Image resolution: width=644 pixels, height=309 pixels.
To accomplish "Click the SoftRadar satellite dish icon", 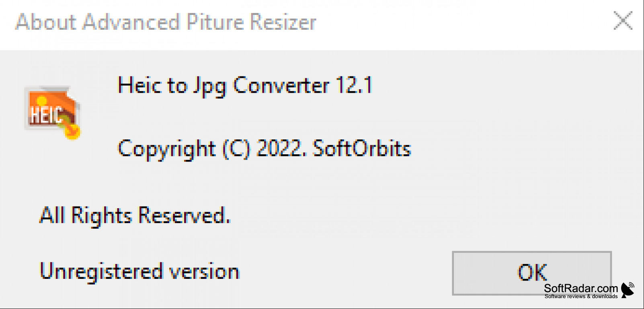I will tap(628, 290).
